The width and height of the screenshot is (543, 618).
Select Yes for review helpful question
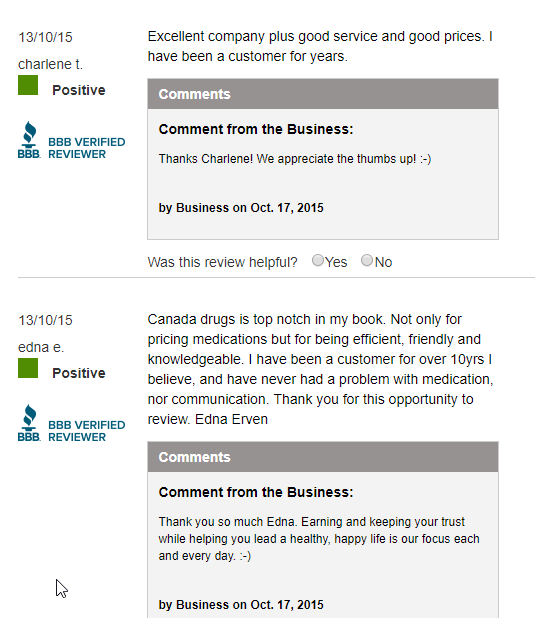click(318, 260)
